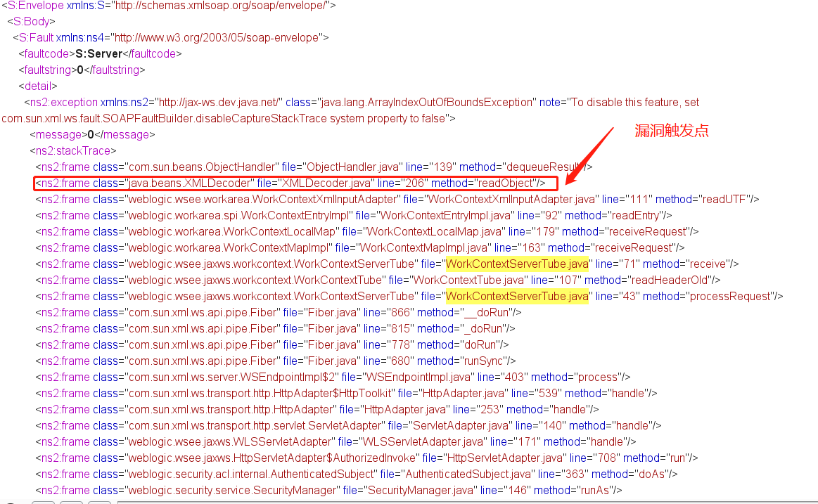Image resolution: width=818 pixels, height=504 pixels.
Task: Click the Fiber frame with method __doRun
Action: pyautogui.click(x=279, y=312)
